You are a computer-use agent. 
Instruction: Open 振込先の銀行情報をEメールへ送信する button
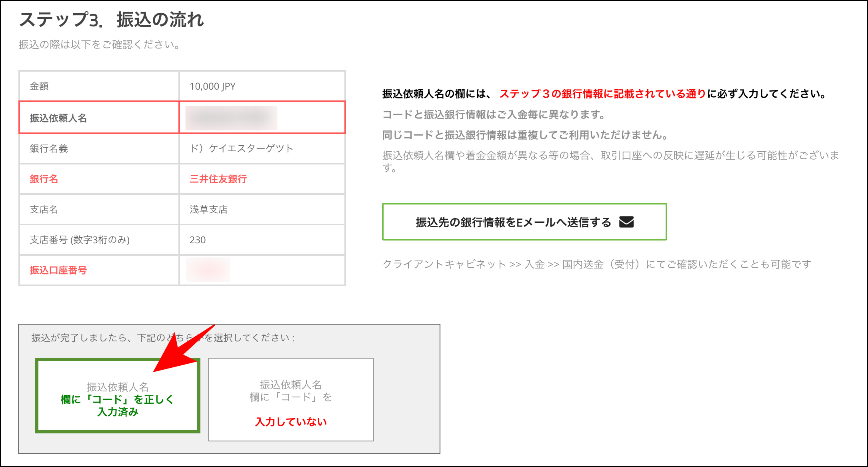click(x=524, y=222)
